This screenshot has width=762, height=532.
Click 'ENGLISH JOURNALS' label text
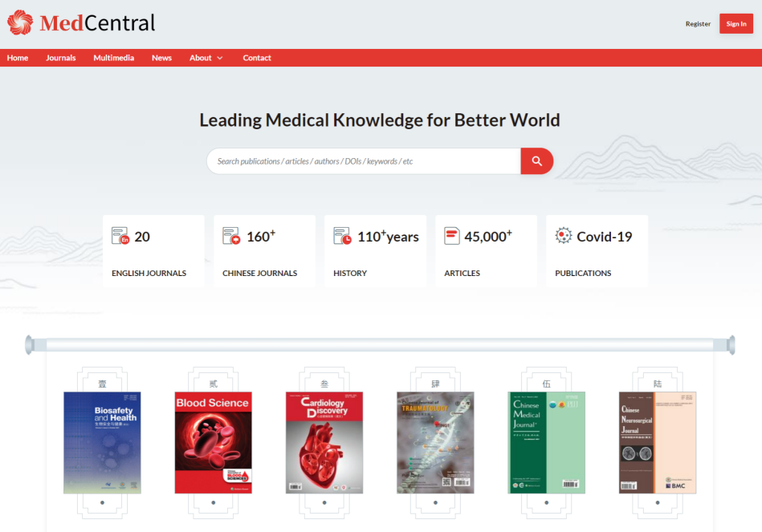(149, 273)
